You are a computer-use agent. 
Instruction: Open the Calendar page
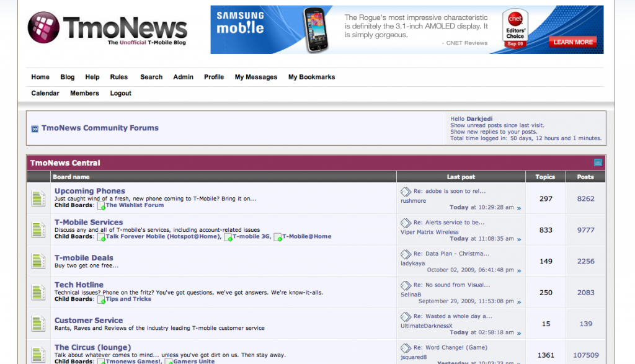pos(45,93)
